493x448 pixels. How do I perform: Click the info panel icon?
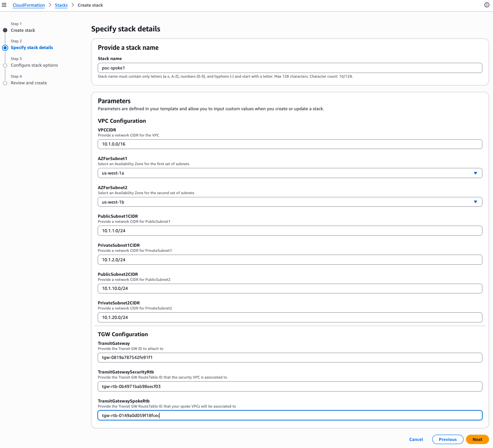pos(487,5)
